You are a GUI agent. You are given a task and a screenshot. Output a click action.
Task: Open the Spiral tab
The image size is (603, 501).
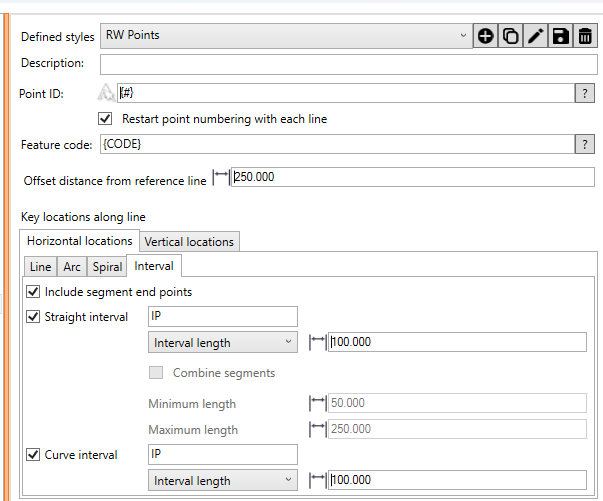[x=107, y=267]
